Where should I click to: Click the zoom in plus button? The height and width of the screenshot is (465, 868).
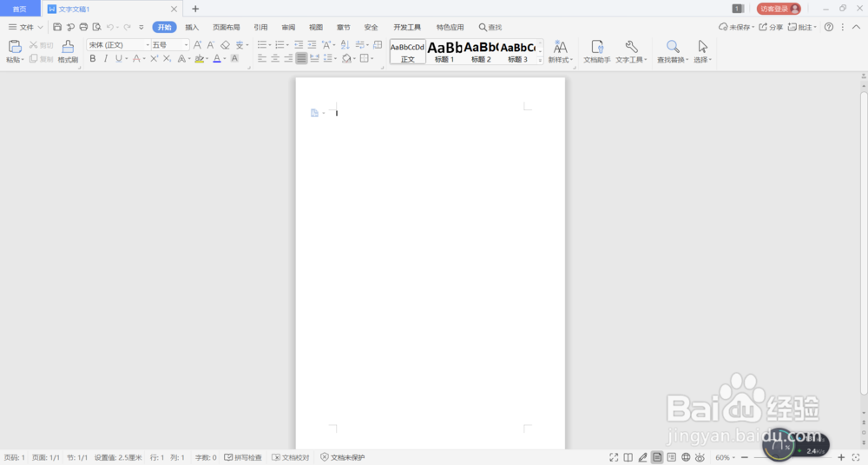click(841, 457)
